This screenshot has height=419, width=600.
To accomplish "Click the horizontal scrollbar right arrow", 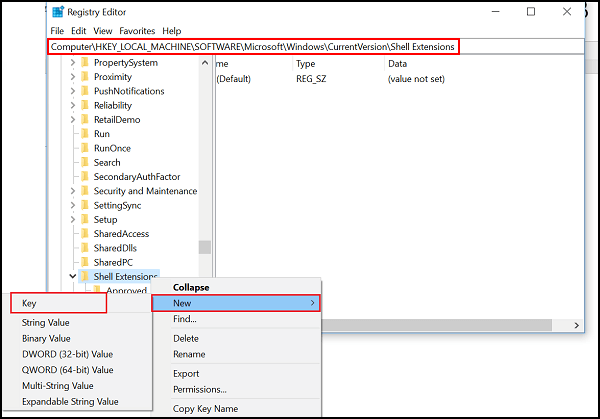I will tap(577, 325).
